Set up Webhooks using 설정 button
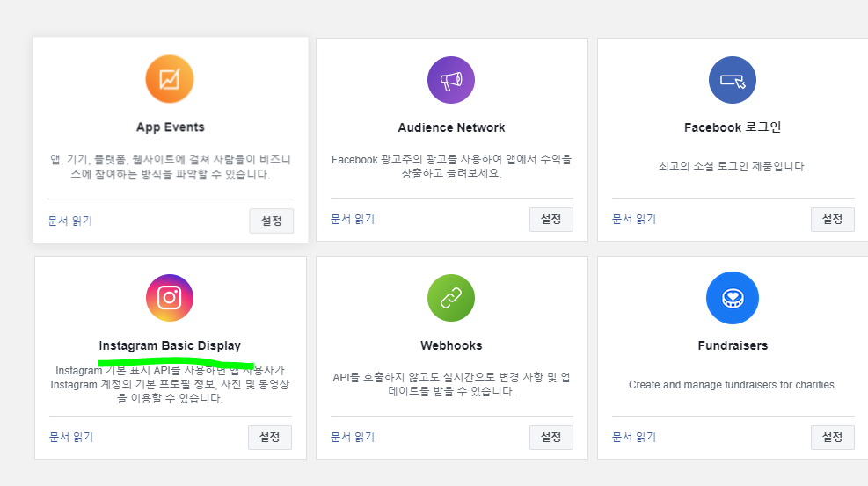 (x=551, y=438)
